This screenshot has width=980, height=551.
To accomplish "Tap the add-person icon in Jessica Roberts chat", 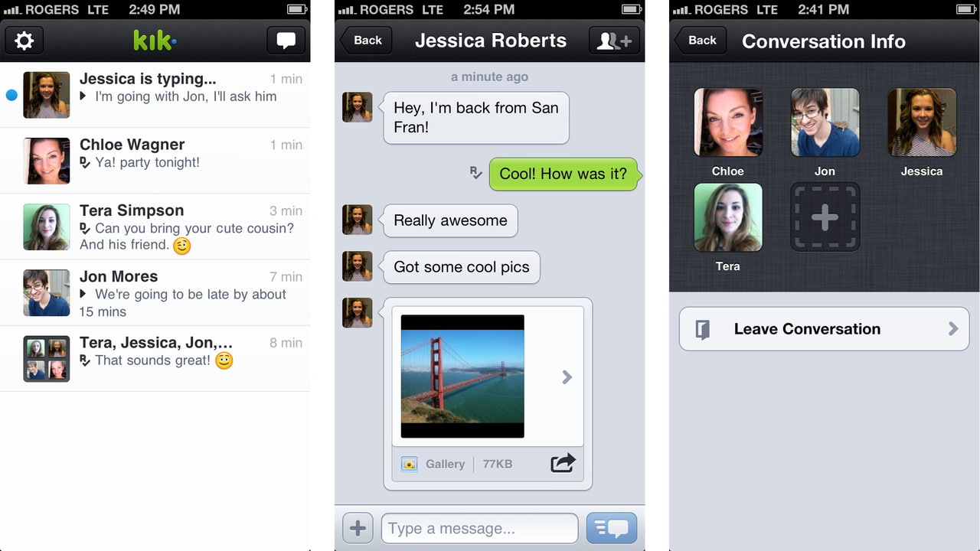I will (614, 40).
